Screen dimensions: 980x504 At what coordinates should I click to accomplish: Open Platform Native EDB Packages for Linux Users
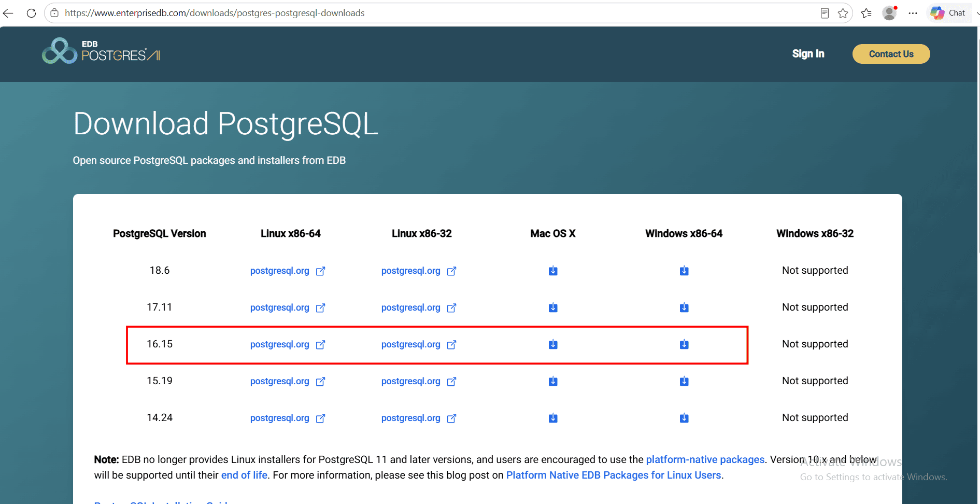coord(614,475)
